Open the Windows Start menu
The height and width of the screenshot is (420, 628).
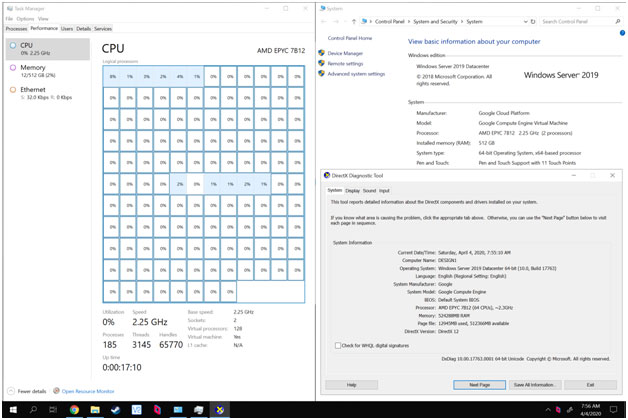[x=13, y=410]
